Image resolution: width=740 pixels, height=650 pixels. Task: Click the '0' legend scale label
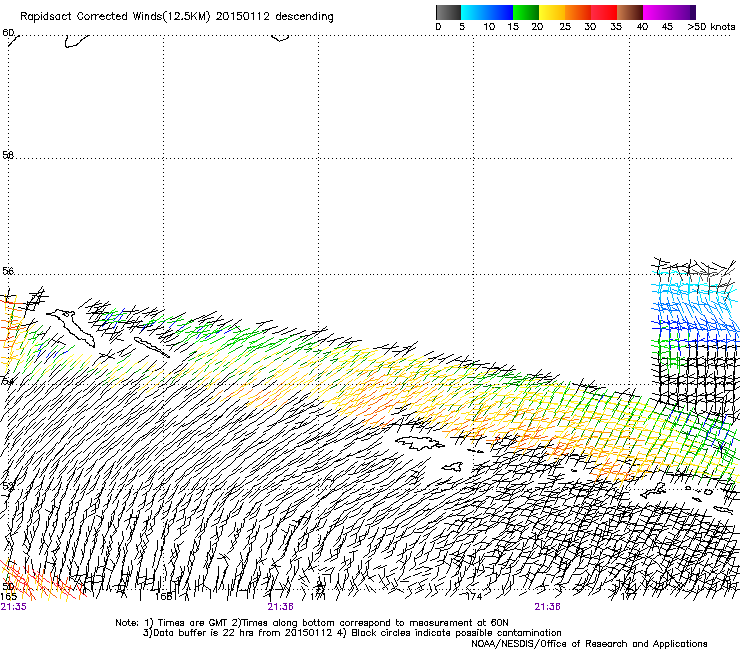coord(438,27)
